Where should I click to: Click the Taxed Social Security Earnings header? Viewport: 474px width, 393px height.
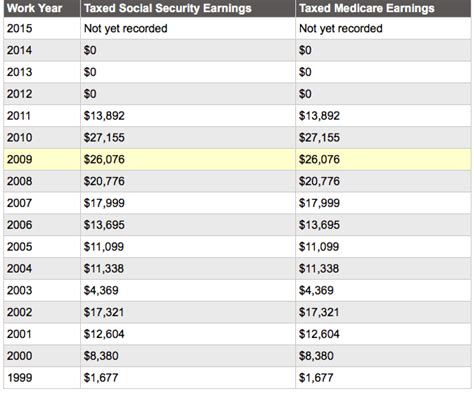(x=188, y=8)
